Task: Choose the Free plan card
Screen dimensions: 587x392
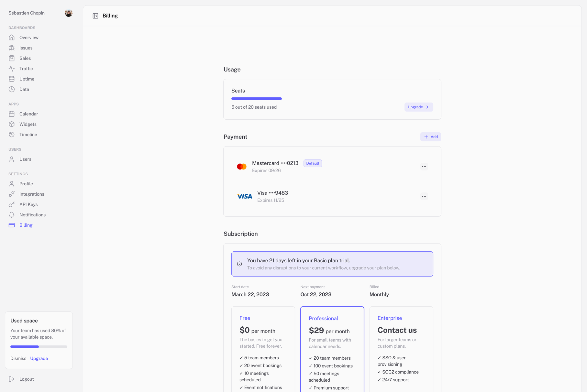Action: [263, 349]
